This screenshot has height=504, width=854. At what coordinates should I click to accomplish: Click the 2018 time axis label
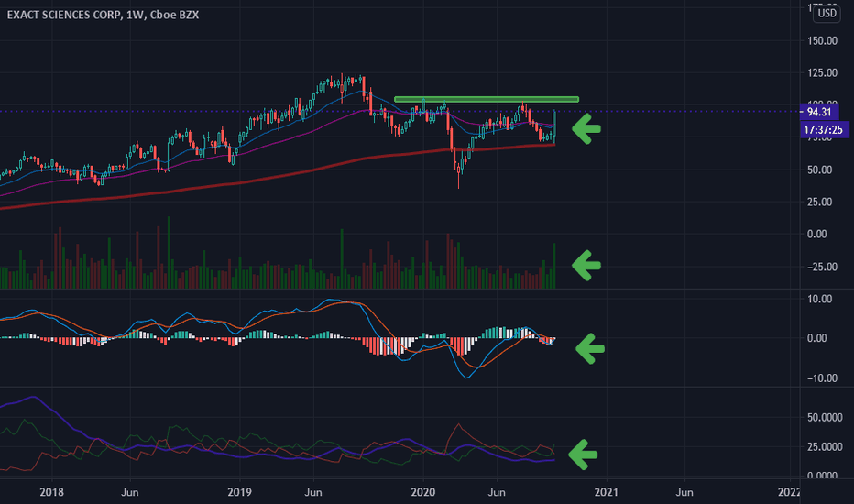51,492
